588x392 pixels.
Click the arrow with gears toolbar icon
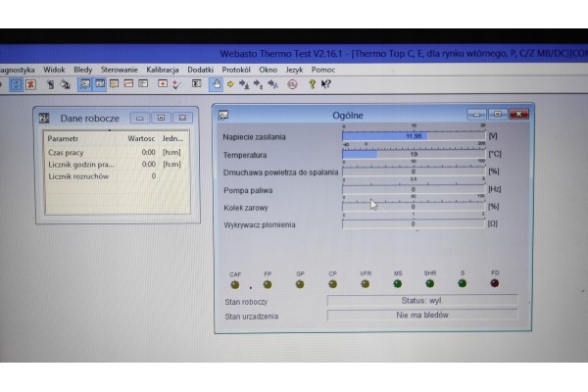coord(272,84)
